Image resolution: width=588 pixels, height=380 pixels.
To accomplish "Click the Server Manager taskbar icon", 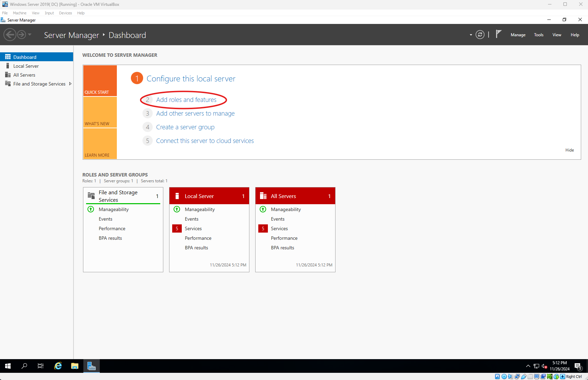I will point(92,366).
